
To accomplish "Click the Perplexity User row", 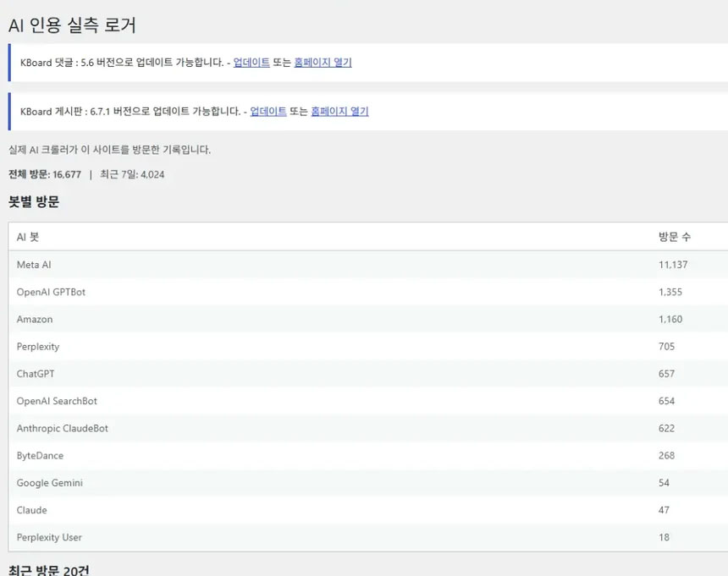I will (368, 537).
